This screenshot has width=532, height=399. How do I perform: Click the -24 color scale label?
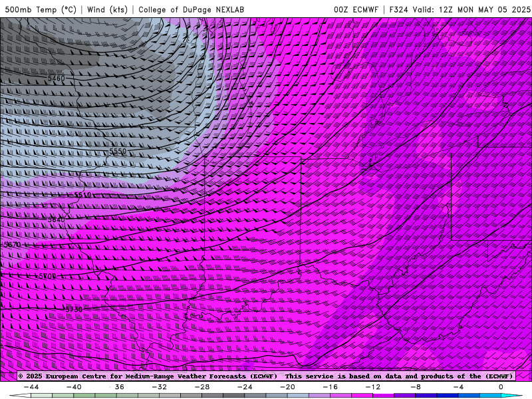pos(245,387)
